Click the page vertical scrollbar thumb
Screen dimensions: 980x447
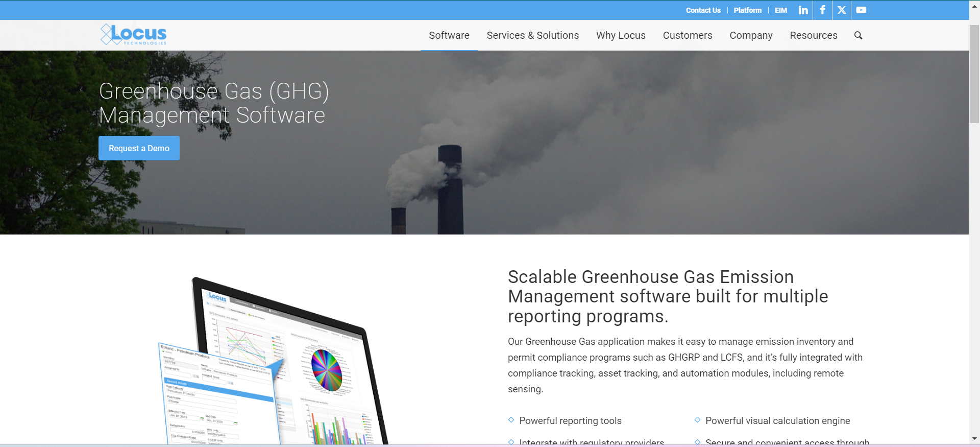pos(974,74)
